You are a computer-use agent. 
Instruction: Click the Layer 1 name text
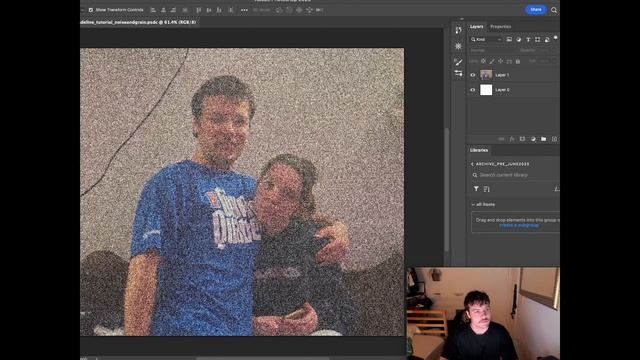(502, 75)
